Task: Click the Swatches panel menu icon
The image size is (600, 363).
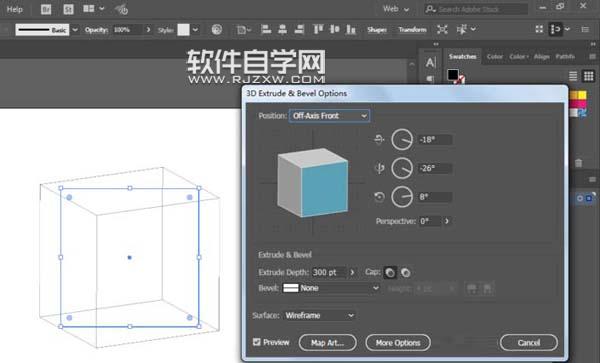Action: point(592,57)
